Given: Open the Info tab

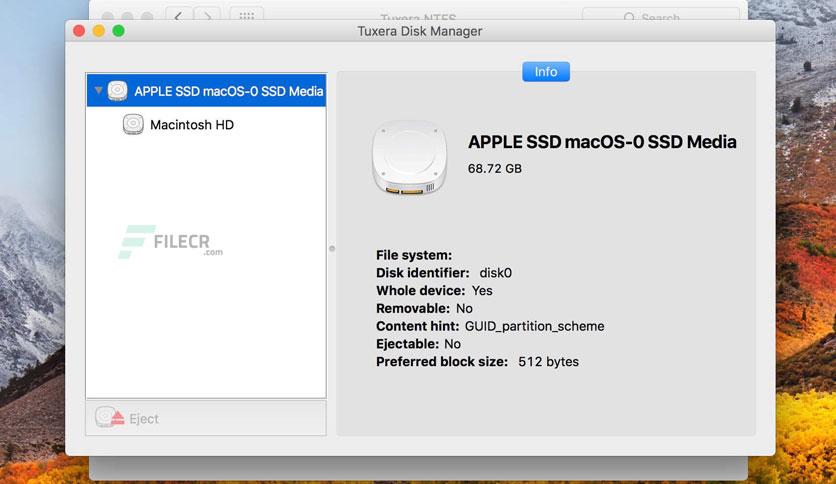Looking at the screenshot, I should coord(545,71).
